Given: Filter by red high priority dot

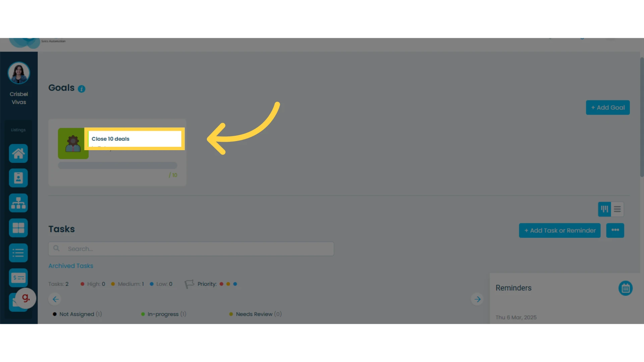Looking at the screenshot, I should coord(221,284).
